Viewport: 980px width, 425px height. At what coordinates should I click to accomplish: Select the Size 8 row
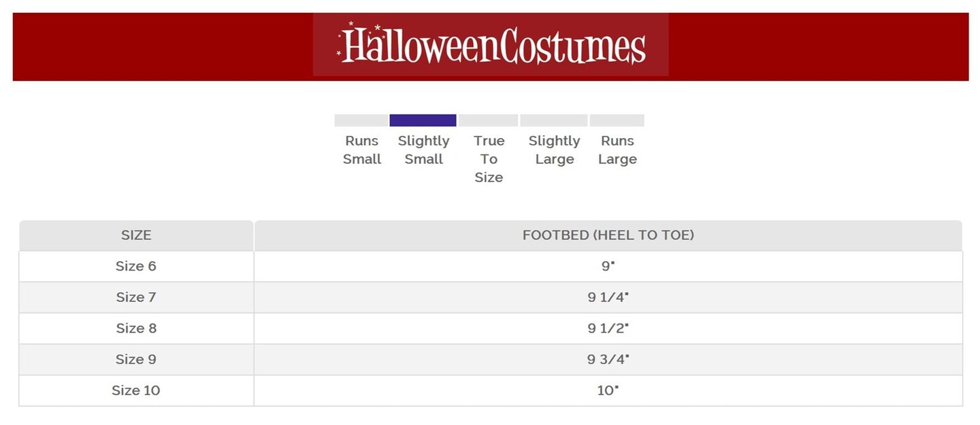click(x=136, y=328)
